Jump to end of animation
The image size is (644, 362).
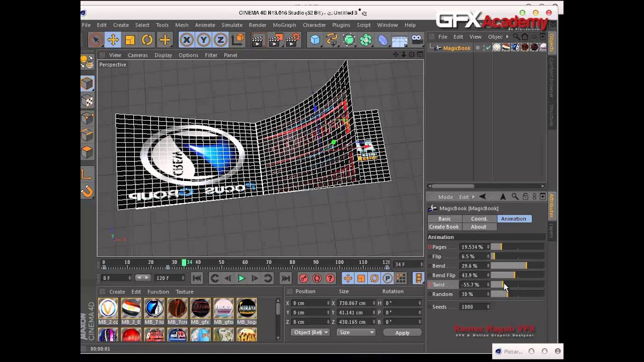tap(285, 278)
